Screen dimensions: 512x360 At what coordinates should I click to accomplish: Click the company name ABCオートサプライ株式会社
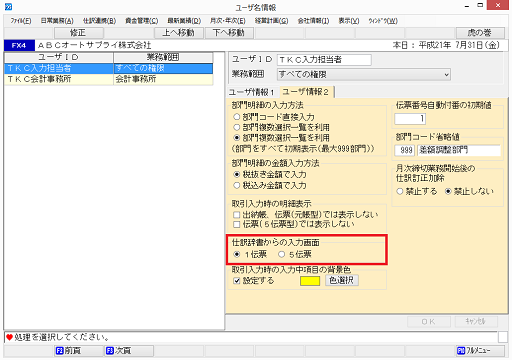[x=94, y=45]
